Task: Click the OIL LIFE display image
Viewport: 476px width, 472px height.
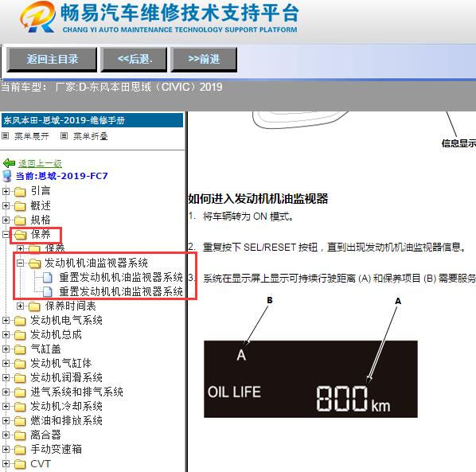Action: coord(310,379)
